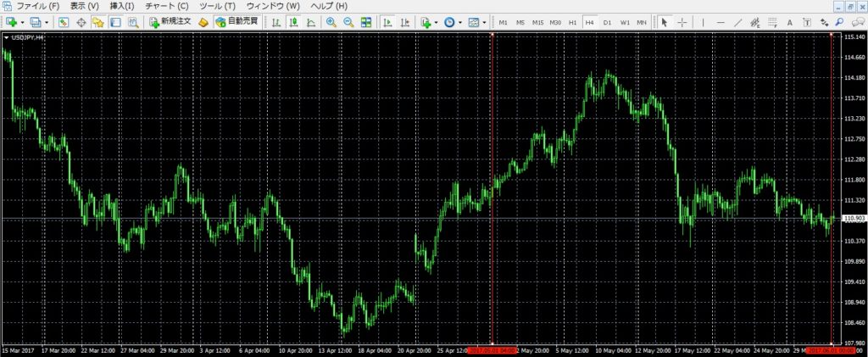Viewport: 868px width, 357px height.
Task: Select the Fibonacci retracement tool
Action: tap(771, 22)
